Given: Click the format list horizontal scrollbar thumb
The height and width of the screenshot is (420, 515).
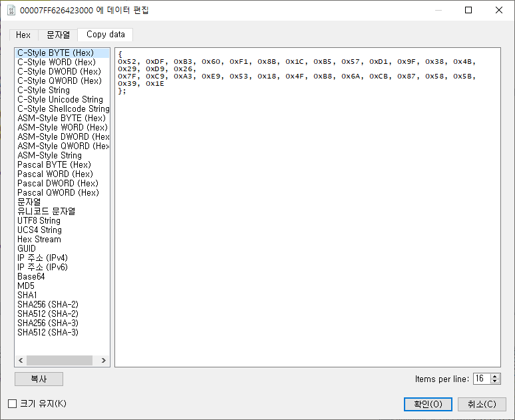Looking at the screenshot, I should point(59,361).
